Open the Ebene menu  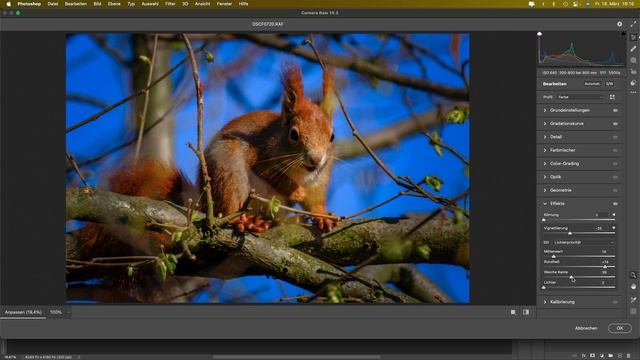click(114, 4)
